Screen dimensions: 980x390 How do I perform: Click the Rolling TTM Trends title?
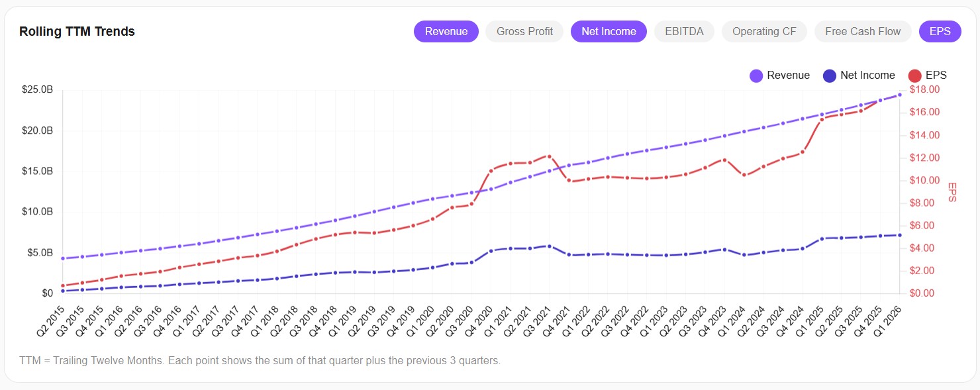click(x=75, y=31)
